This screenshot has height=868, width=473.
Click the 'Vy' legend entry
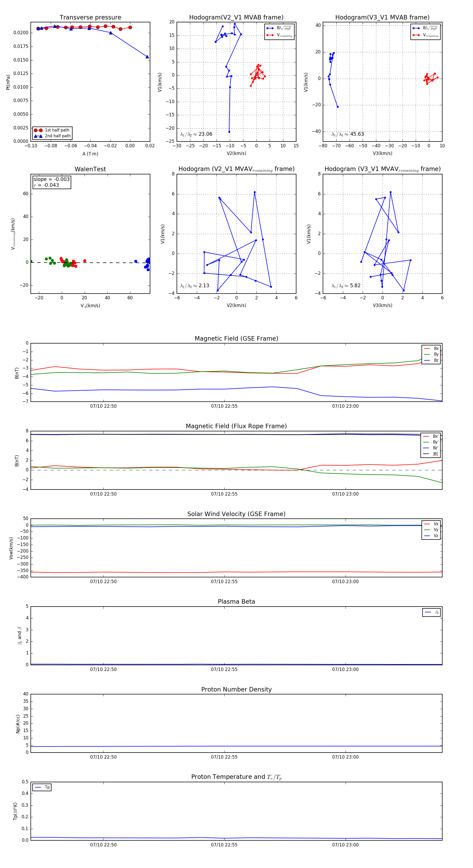(x=431, y=530)
